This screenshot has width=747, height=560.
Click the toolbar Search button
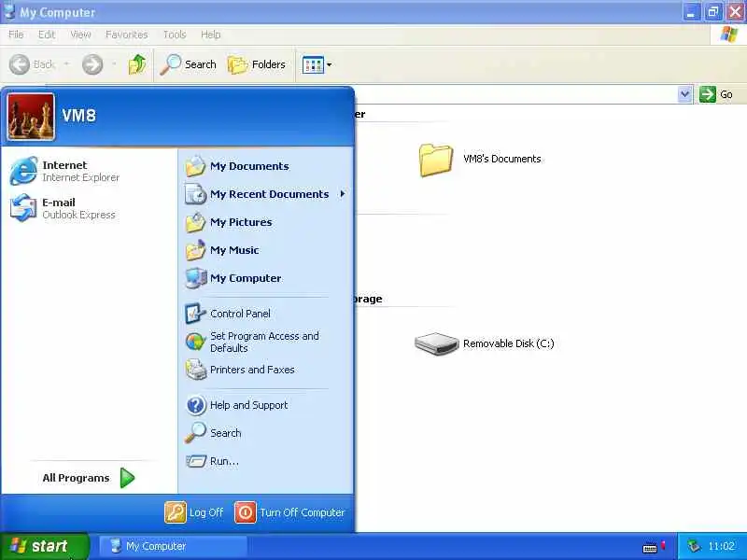(x=189, y=64)
